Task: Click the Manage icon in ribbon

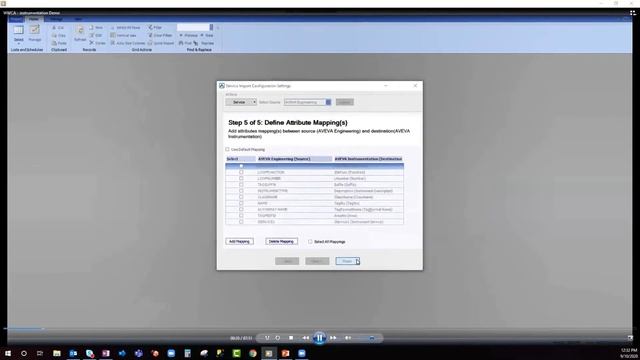Action: coord(35,30)
